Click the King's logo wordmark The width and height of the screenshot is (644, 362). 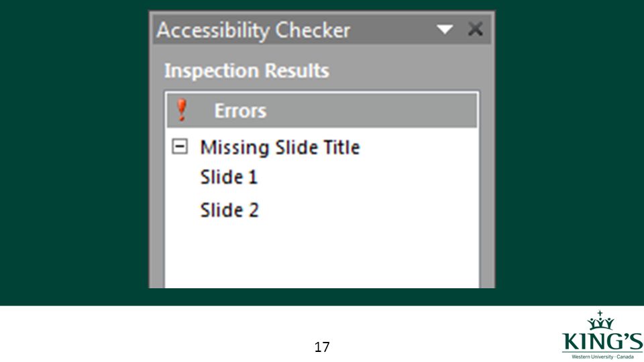pyautogui.click(x=602, y=341)
